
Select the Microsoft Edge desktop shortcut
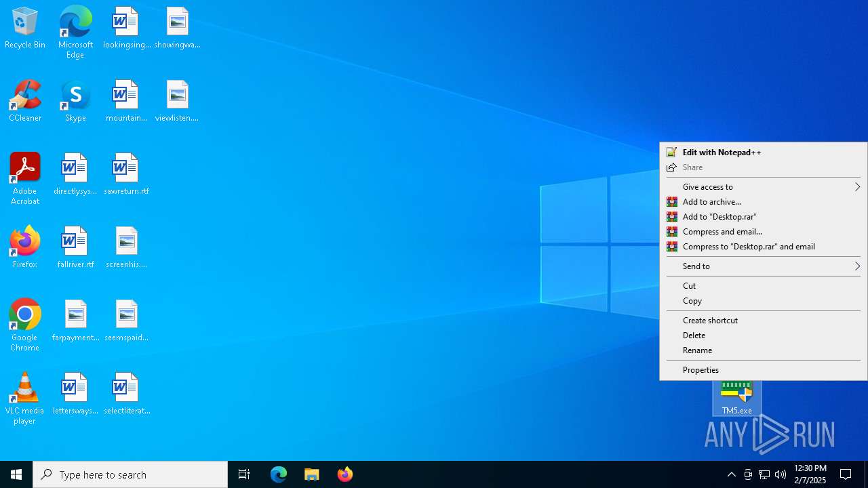(75, 32)
